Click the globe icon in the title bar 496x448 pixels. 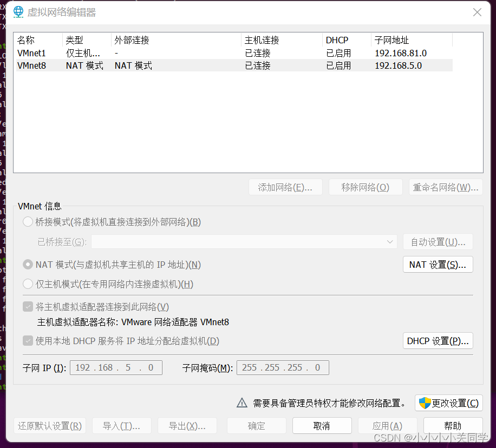point(18,12)
